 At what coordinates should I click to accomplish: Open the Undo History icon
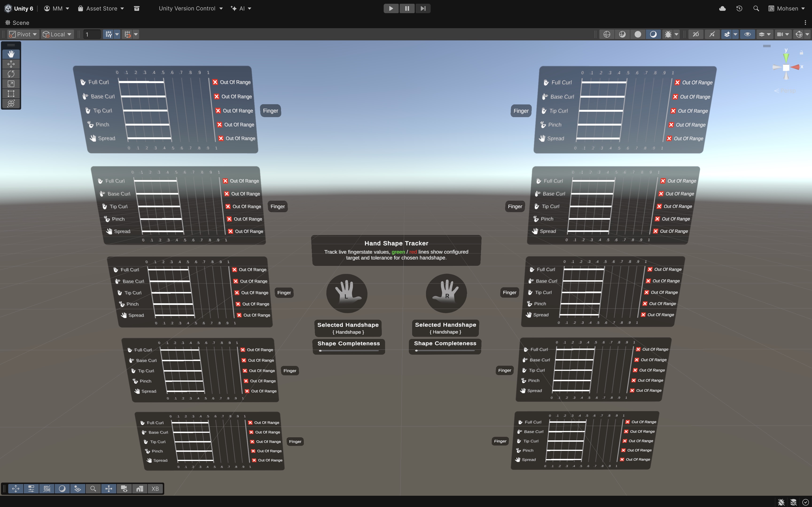(x=739, y=8)
